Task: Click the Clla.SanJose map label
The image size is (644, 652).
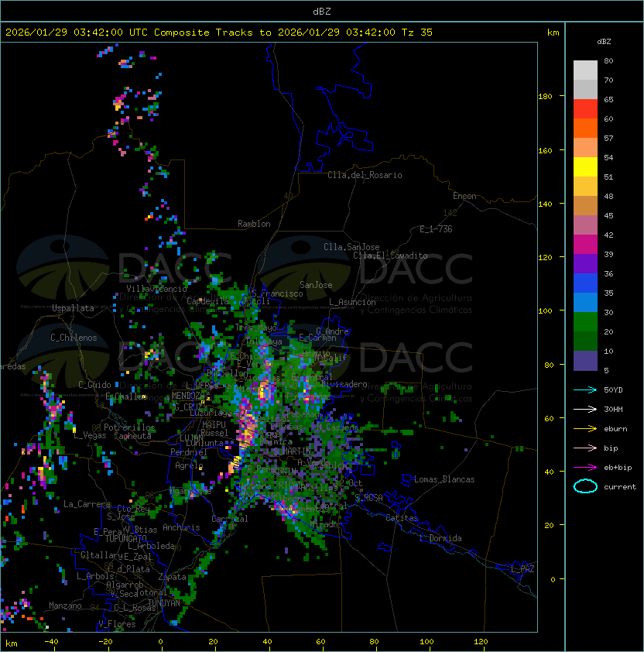Action: click(x=351, y=246)
